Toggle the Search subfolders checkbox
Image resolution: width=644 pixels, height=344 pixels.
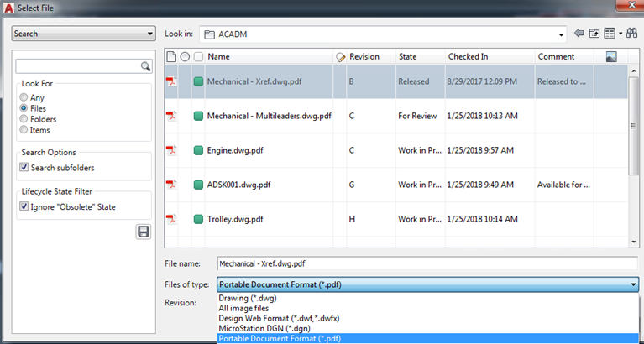coord(24,167)
